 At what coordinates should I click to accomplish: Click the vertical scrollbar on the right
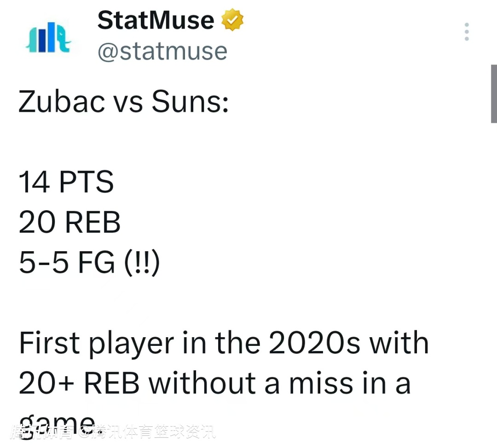[x=494, y=93]
